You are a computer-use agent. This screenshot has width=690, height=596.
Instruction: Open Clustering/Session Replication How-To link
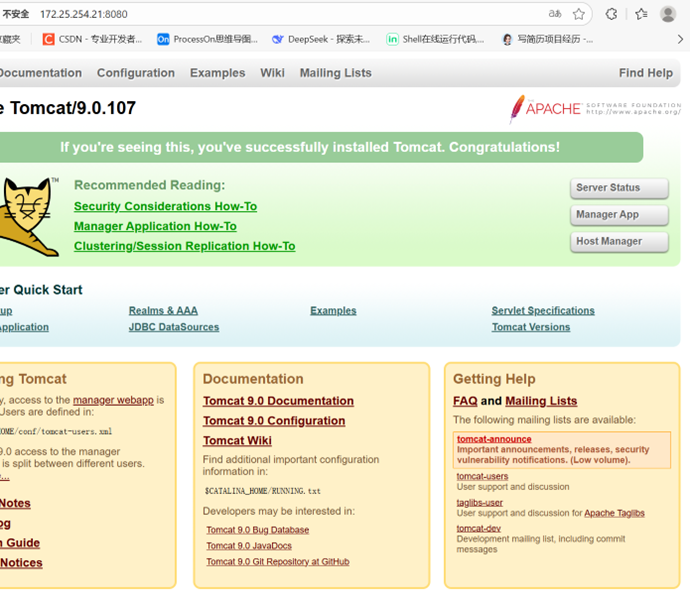click(184, 246)
